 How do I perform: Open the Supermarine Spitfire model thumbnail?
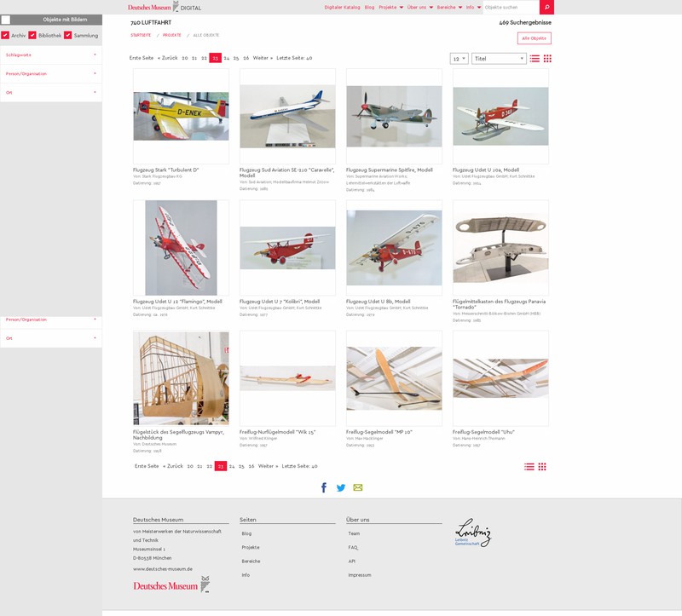pyautogui.click(x=394, y=116)
